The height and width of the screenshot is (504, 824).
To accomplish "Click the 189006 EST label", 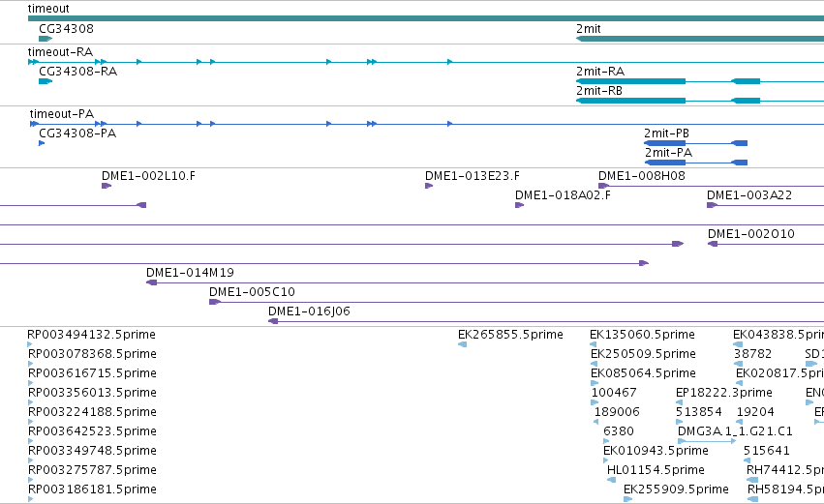I will (617, 412).
